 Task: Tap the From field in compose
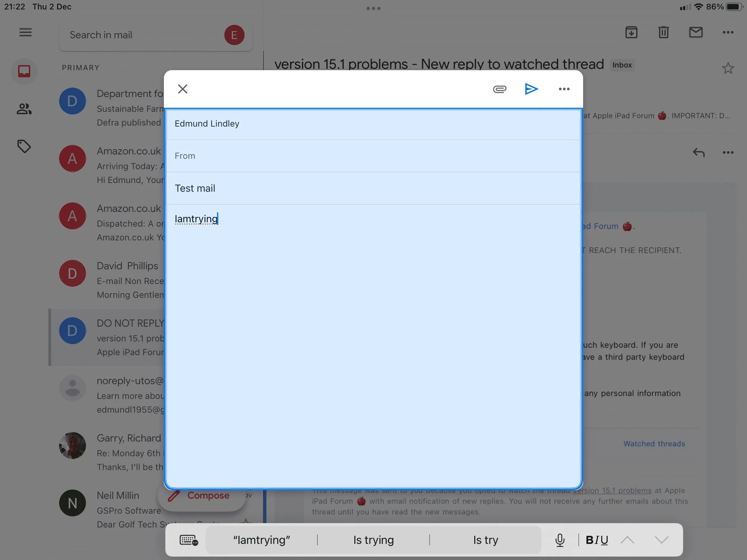click(373, 156)
